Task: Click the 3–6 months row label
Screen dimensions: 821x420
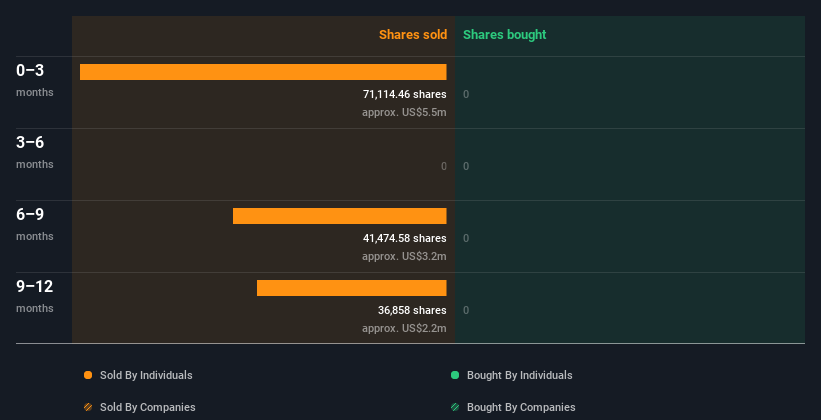Action: pos(35,152)
